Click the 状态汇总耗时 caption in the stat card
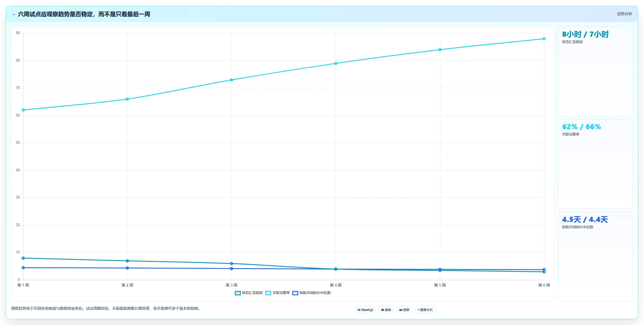The image size is (644, 325). [572, 42]
